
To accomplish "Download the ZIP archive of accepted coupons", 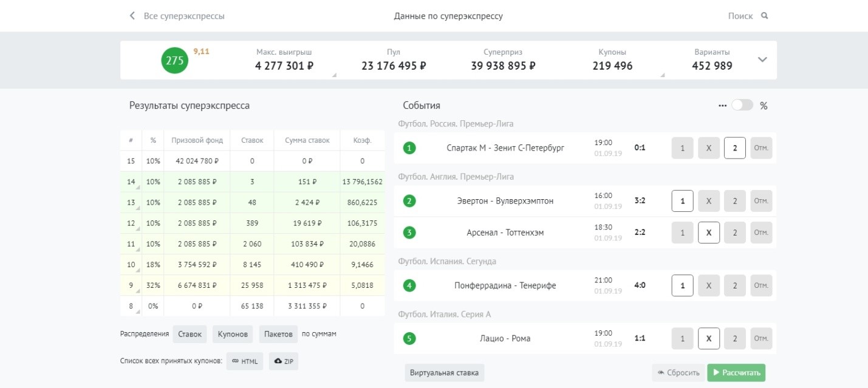I will (283, 361).
